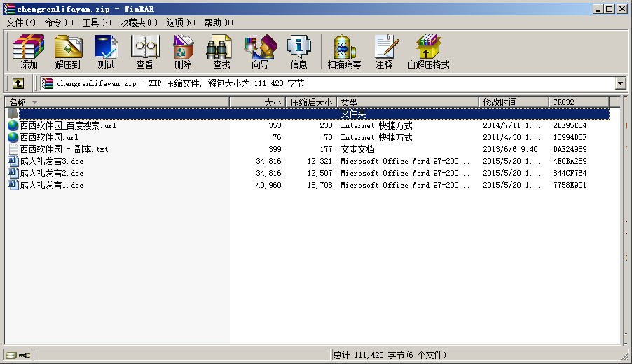Click the 自解压格式 (SFX) icon

[x=428, y=52]
